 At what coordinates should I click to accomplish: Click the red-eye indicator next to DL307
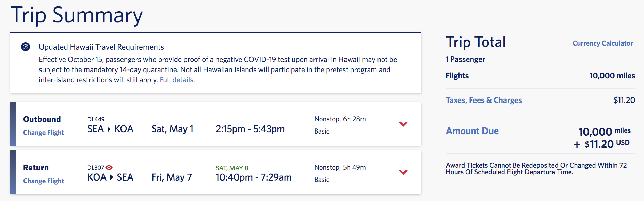110,167
